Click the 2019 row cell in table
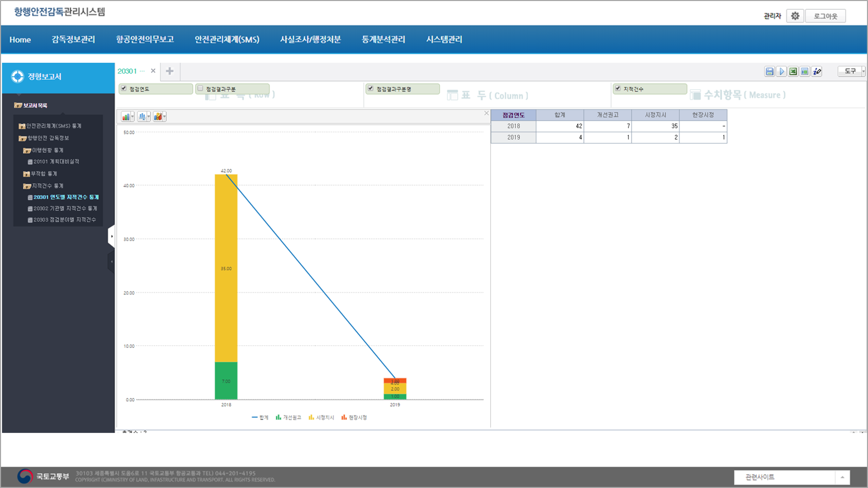This screenshot has height=488, width=868. pos(513,138)
